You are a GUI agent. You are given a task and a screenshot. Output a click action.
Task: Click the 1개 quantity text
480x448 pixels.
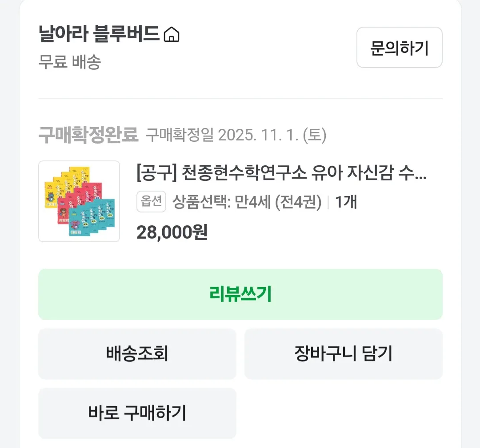click(346, 202)
